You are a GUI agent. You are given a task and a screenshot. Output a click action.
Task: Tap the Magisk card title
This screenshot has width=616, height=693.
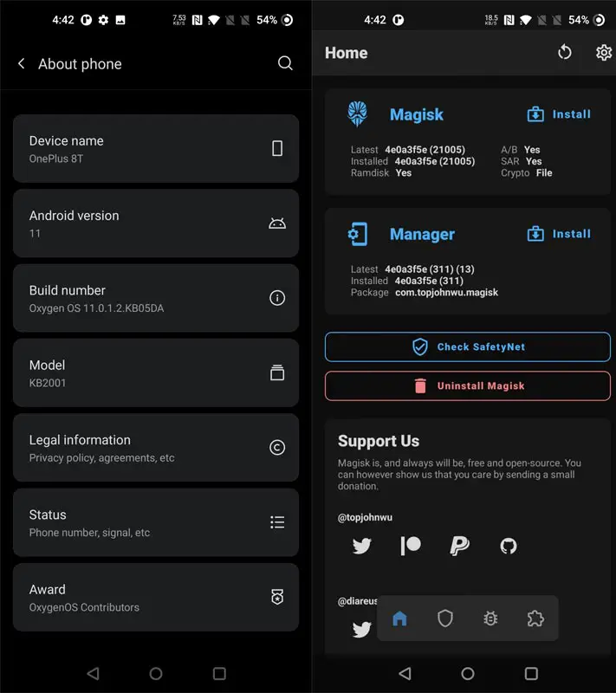[416, 114]
